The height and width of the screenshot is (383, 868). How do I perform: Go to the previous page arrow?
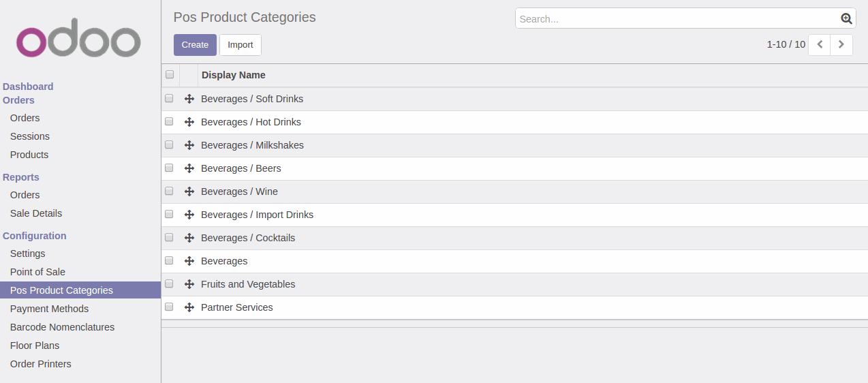[819, 44]
